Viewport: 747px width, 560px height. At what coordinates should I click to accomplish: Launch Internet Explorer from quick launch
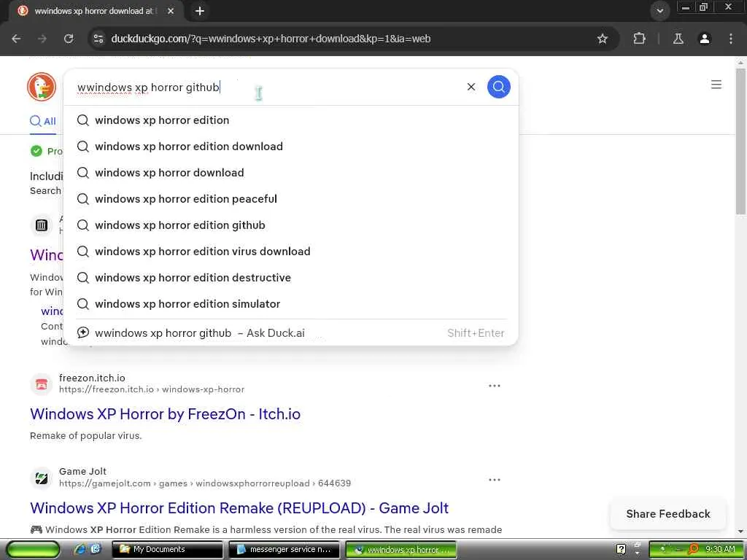click(80, 549)
